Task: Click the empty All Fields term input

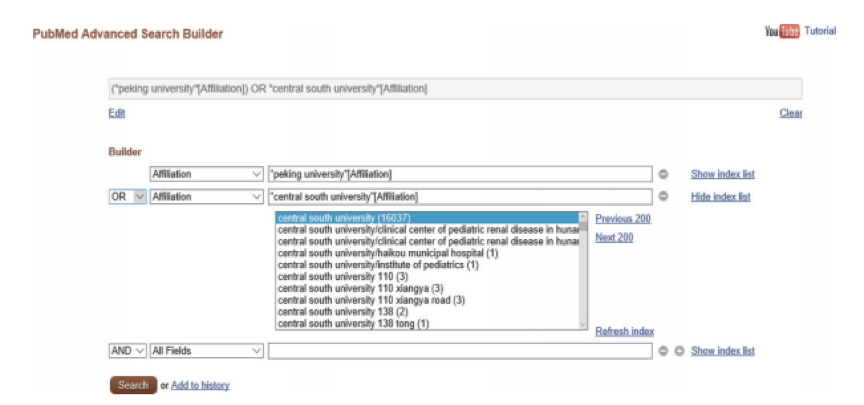Action: (x=460, y=351)
